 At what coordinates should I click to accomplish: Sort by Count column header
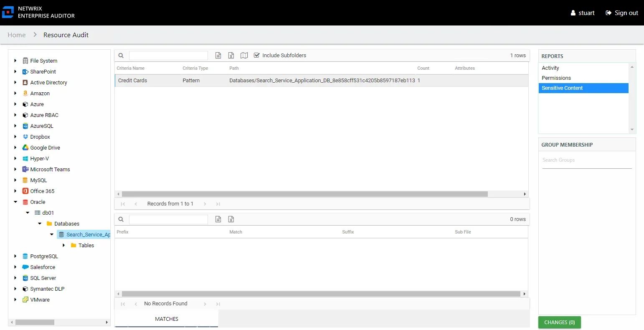coord(423,68)
